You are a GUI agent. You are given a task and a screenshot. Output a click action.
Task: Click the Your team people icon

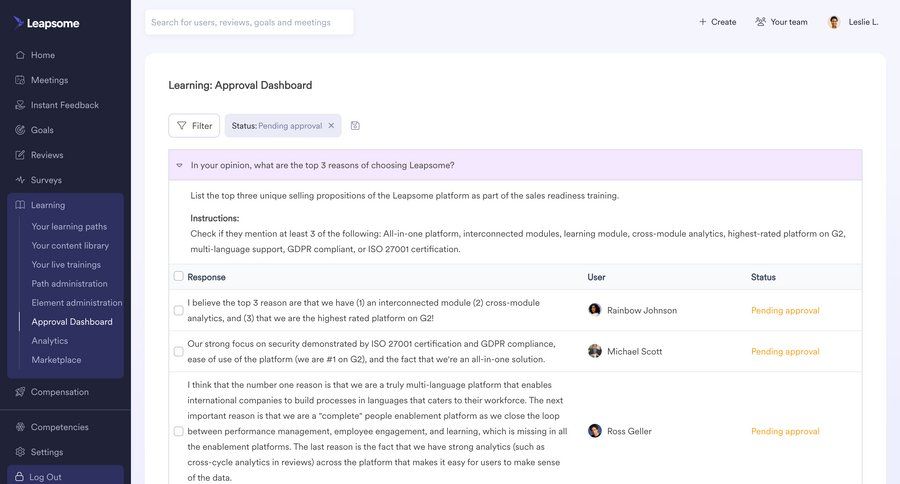(x=761, y=22)
